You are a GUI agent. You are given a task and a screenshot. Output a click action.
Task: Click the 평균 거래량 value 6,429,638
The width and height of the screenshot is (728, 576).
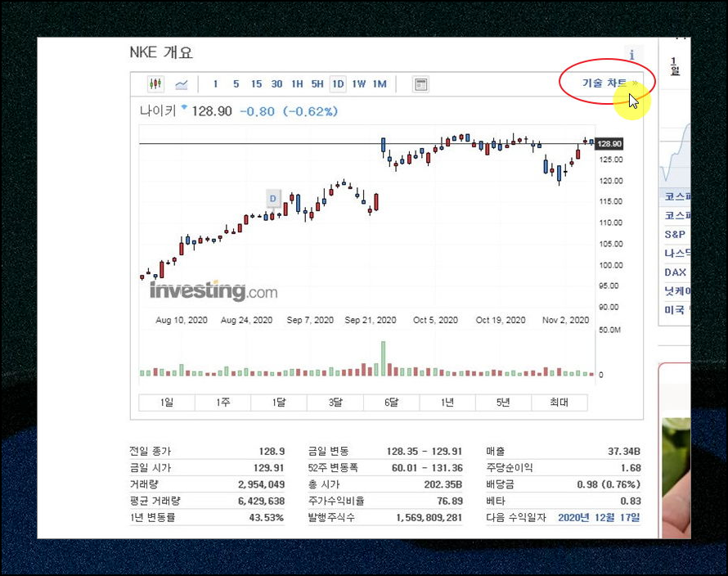(x=262, y=502)
